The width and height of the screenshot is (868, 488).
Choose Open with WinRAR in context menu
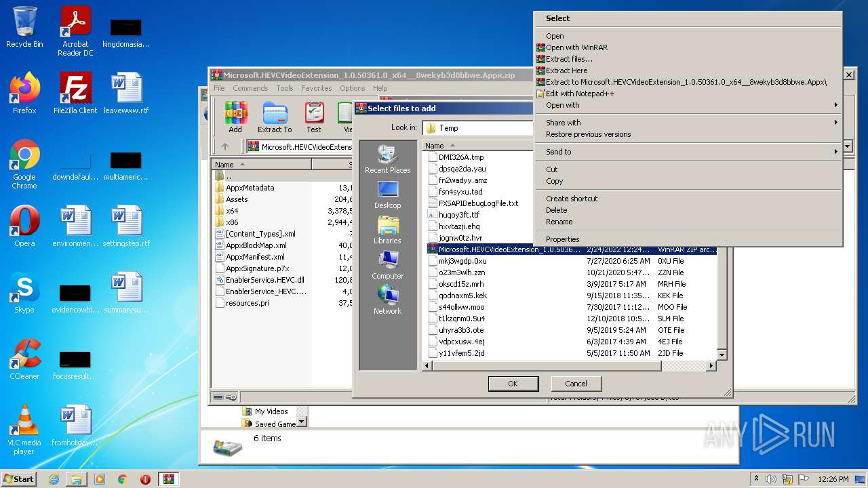point(688,47)
